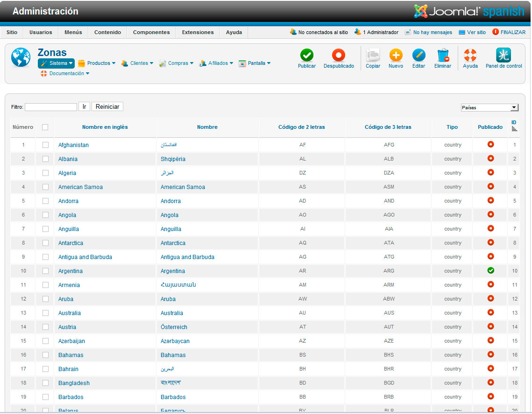Toggle the select-all checkbox in header
The width and height of the screenshot is (532, 414).
(45, 127)
